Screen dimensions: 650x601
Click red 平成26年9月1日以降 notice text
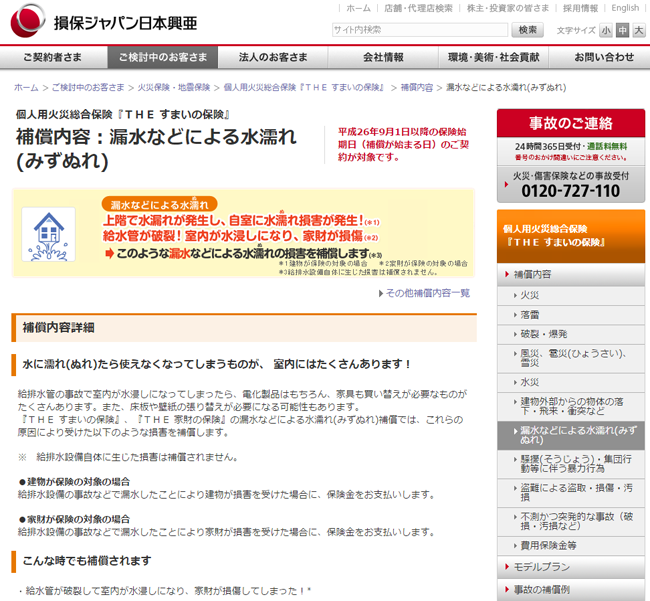(x=403, y=144)
